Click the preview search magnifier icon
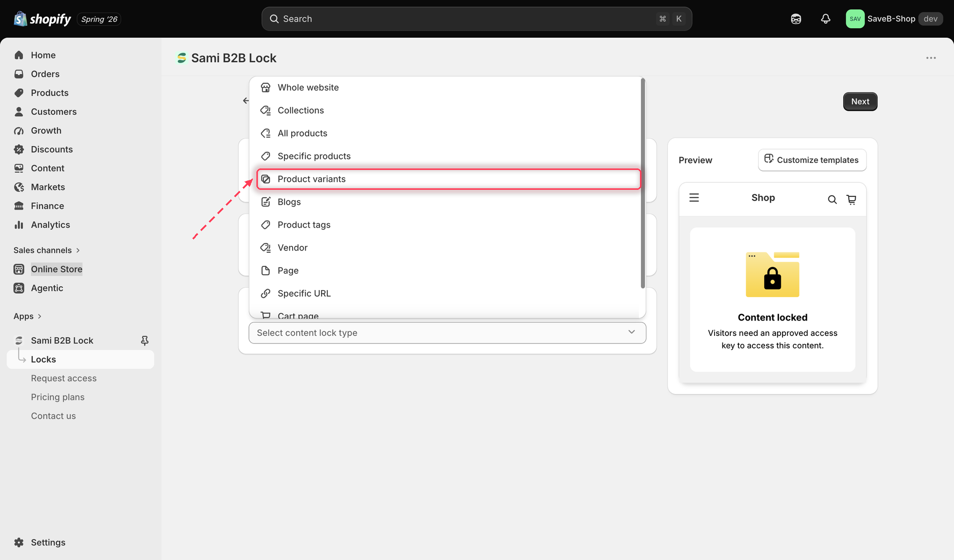 pyautogui.click(x=832, y=200)
